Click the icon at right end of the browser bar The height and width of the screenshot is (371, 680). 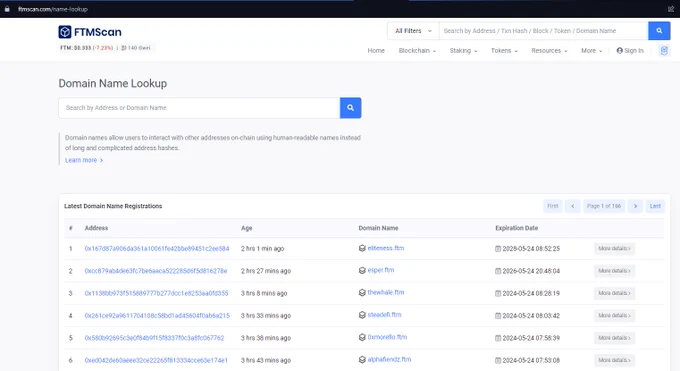point(671,9)
